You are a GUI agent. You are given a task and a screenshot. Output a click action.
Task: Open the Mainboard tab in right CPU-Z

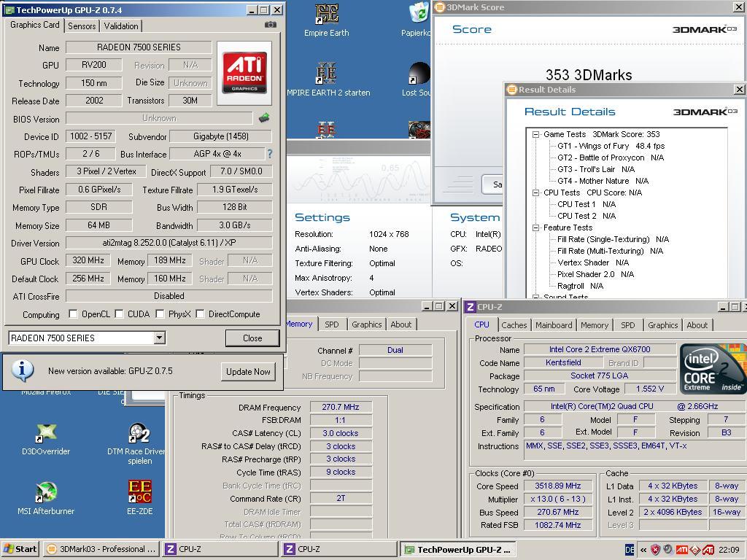pyautogui.click(x=554, y=325)
